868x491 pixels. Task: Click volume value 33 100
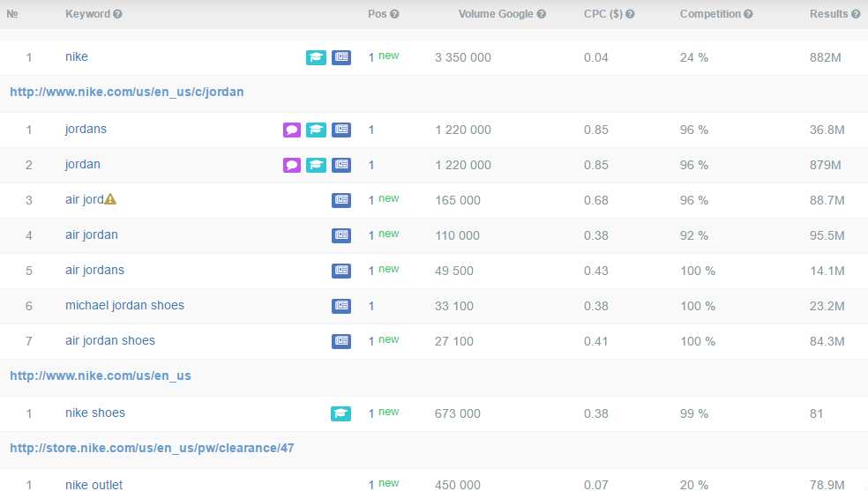[454, 306]
